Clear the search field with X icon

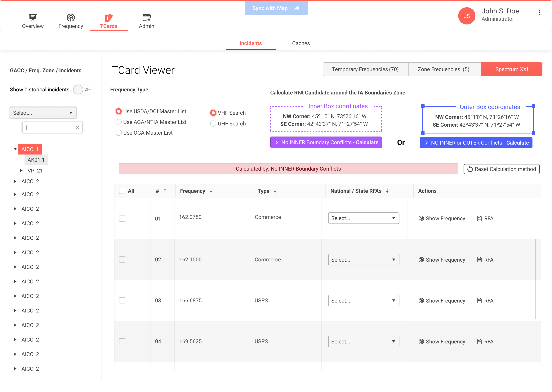pyautogui.click(x=77, y=128)
